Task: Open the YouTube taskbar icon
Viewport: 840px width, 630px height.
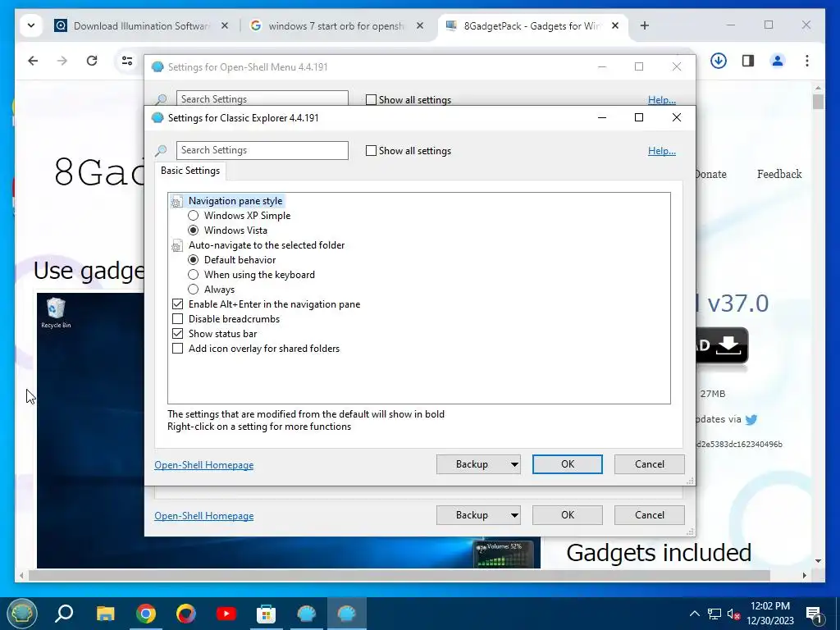Action: 226,614
